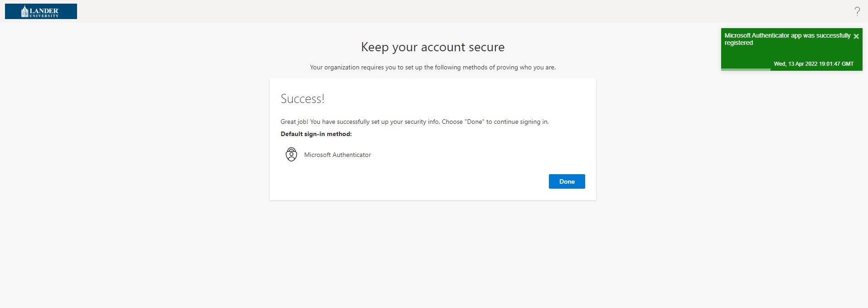
Task: Click the gray header bar beside the logo
Action: [408, 11]
